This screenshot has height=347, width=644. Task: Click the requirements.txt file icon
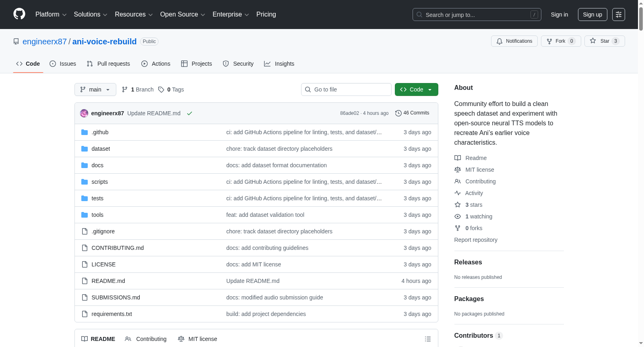(x=85, y=314)
